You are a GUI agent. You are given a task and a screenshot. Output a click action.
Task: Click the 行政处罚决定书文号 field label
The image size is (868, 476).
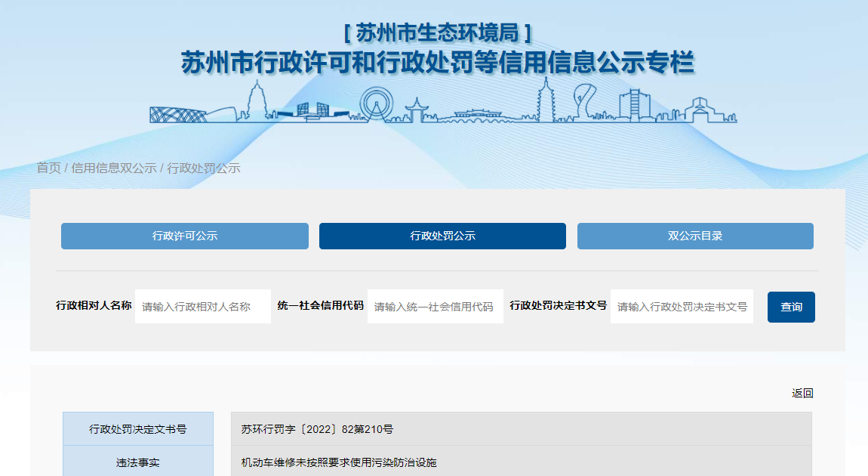(558, 305)
